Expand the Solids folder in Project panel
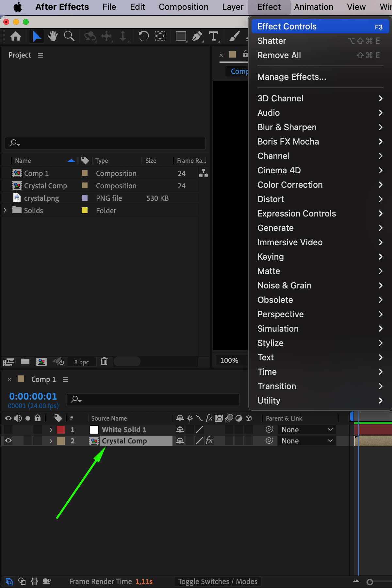The image size is (392, 588). pos(5,210)
